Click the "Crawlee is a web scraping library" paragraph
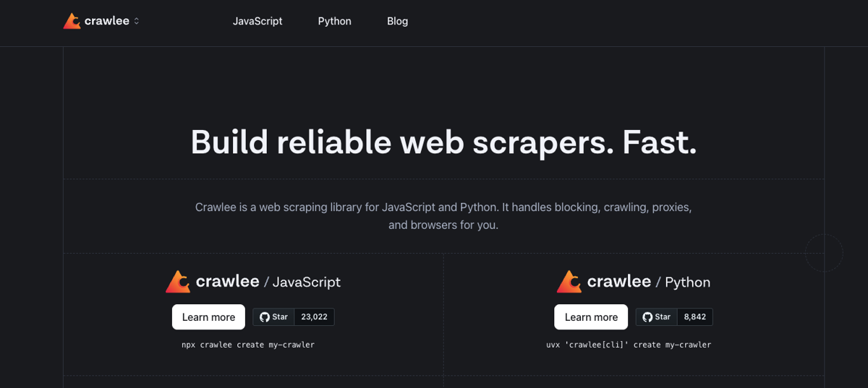 (443, 216)
